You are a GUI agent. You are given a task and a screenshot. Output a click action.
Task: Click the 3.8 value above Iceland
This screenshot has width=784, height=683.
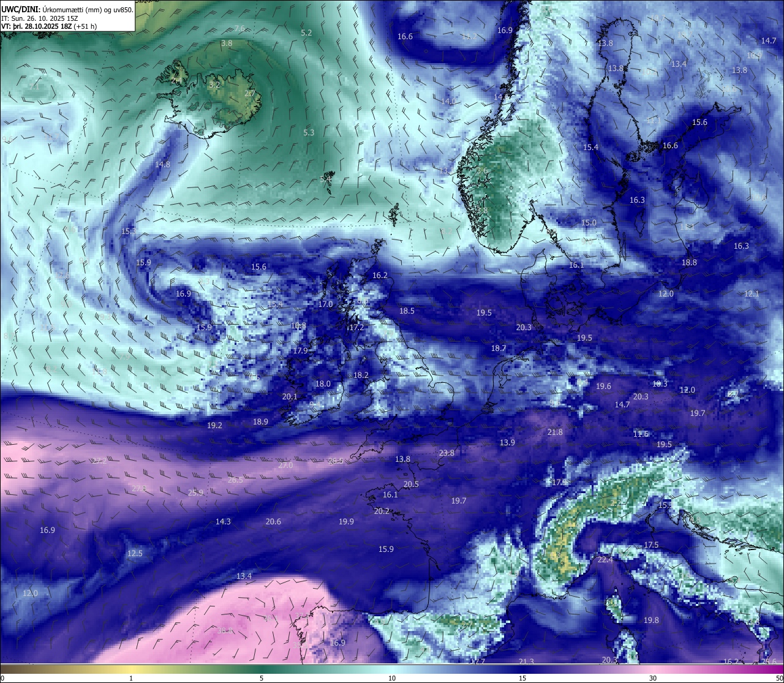click(x=227, y=43)
